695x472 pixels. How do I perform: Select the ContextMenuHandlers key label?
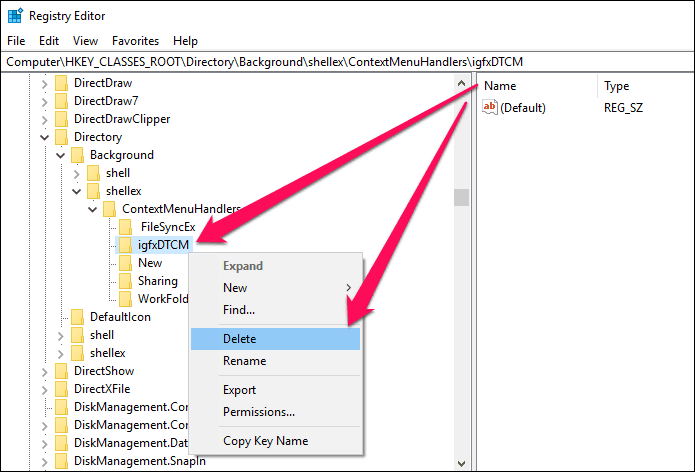point(181,209)
